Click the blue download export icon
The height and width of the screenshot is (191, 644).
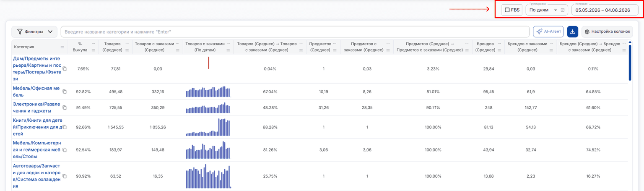[572, 31]
